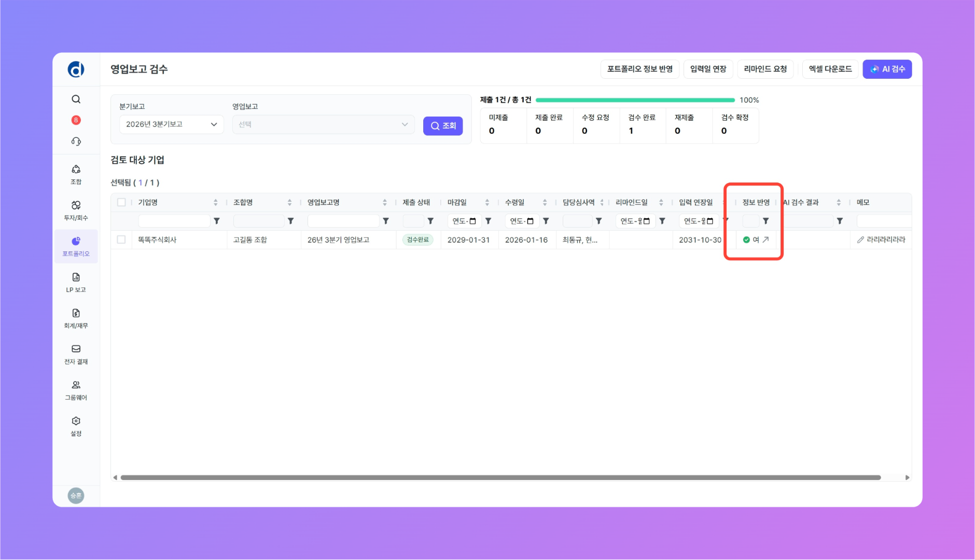Click the filter icon for 영업보고명 column
Viewport: 975px width, 560px height.
pos(386,221)
